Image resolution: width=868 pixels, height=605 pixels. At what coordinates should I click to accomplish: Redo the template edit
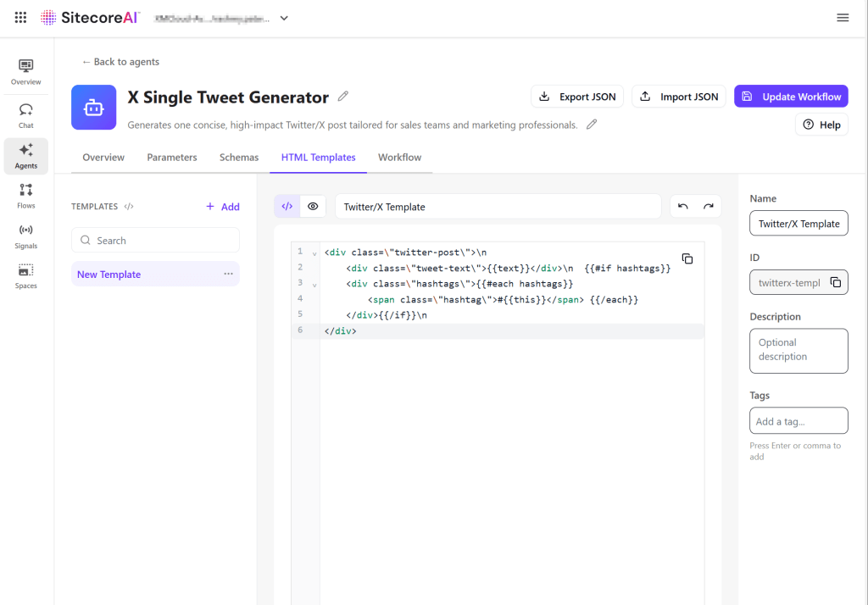click(709, 207)
